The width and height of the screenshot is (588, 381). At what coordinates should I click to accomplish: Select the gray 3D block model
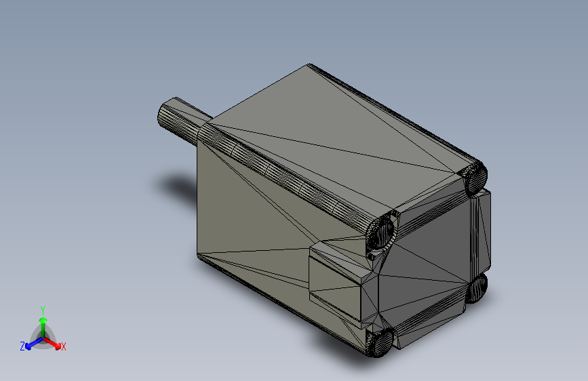pos(324,210)
